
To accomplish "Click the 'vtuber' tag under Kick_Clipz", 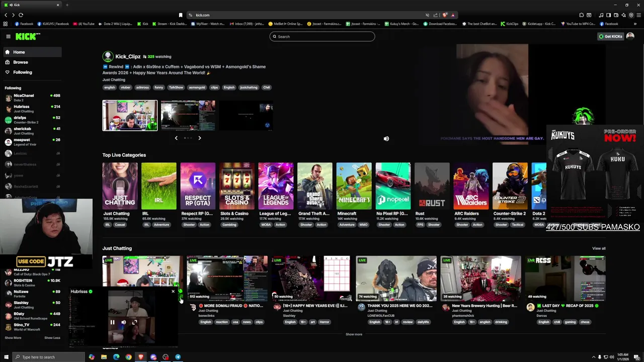I will 125,87.
